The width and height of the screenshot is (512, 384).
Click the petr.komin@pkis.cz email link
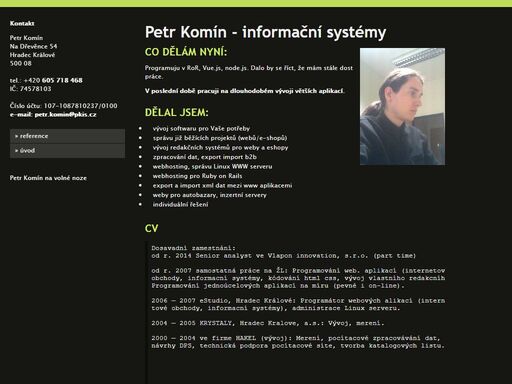pos(65,114)
